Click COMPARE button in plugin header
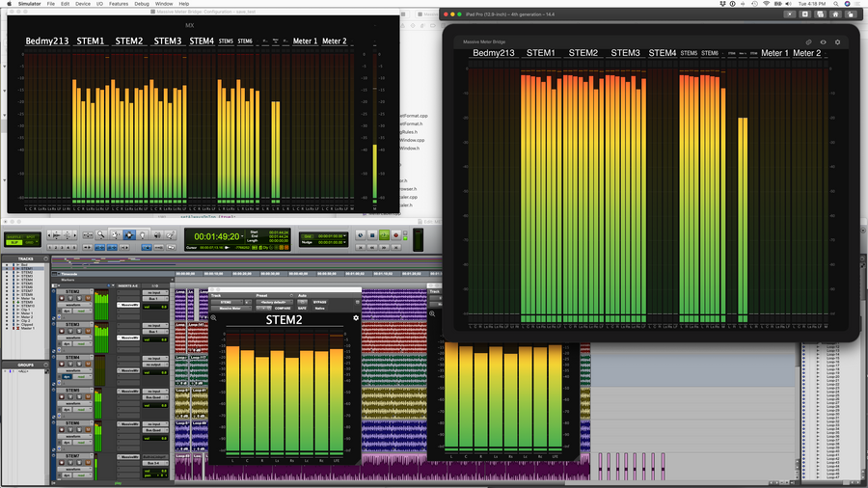 pos(283,309)
